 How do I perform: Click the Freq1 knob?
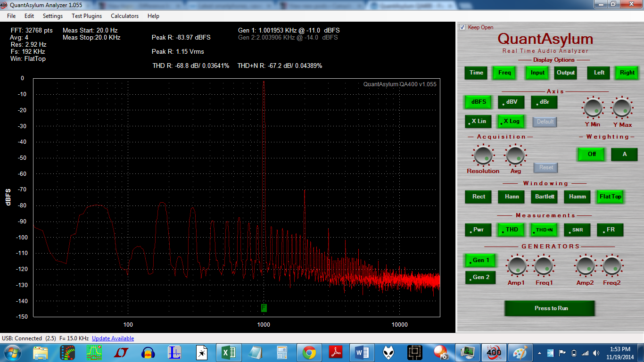coord(543,266)
